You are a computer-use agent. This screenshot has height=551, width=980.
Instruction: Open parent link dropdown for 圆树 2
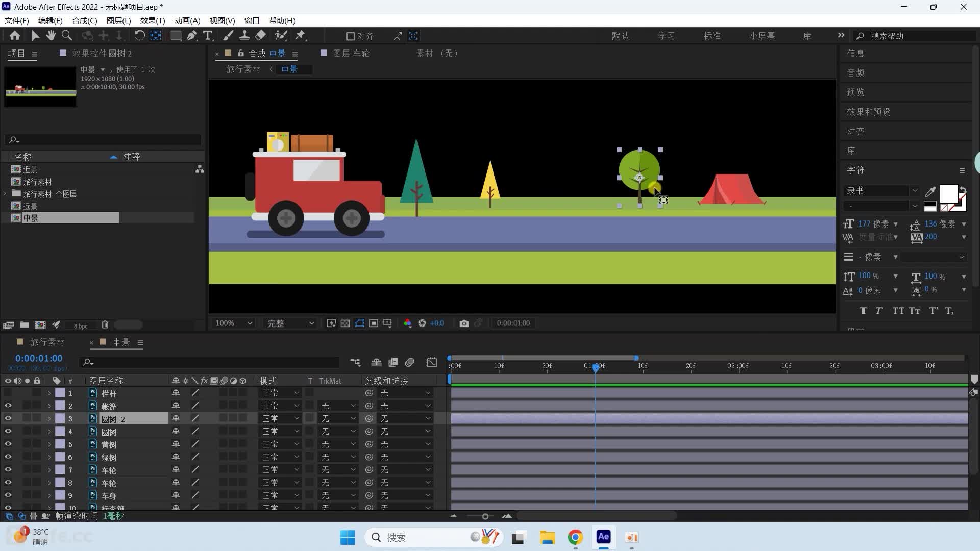[405, 418]
